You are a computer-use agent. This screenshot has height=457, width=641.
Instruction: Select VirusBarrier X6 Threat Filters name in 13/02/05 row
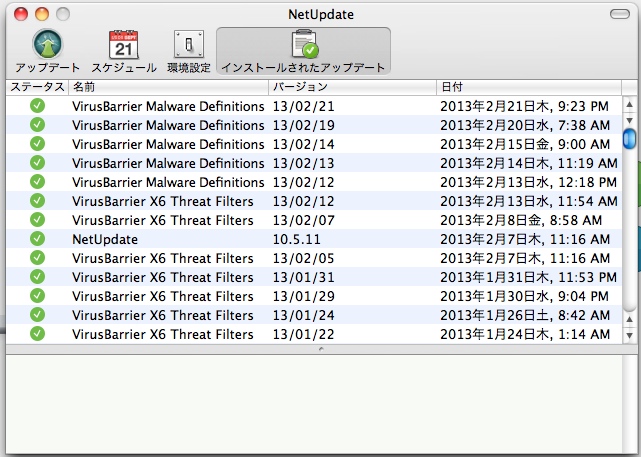[163, 258]
